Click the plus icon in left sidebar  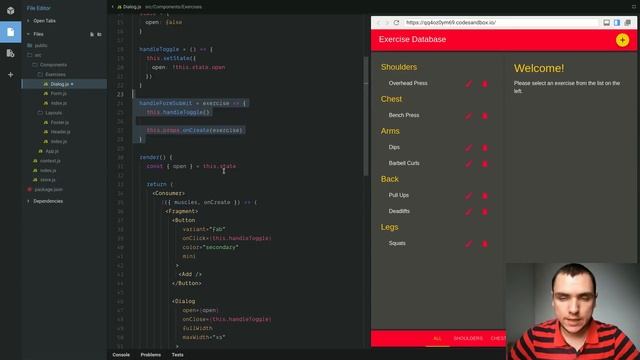click(x=10, y=75)
